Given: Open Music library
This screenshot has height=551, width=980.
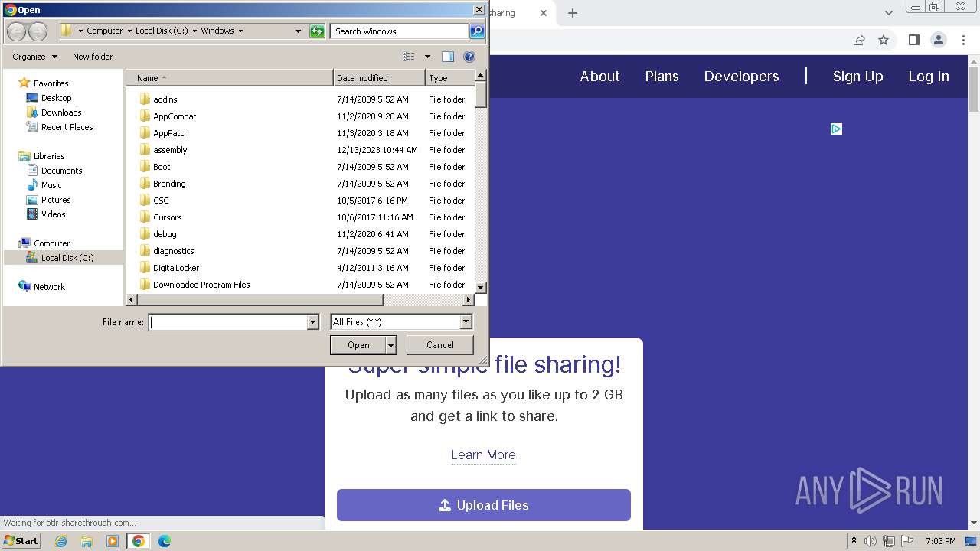Looking at the screenshot, I should pos(51,185).
